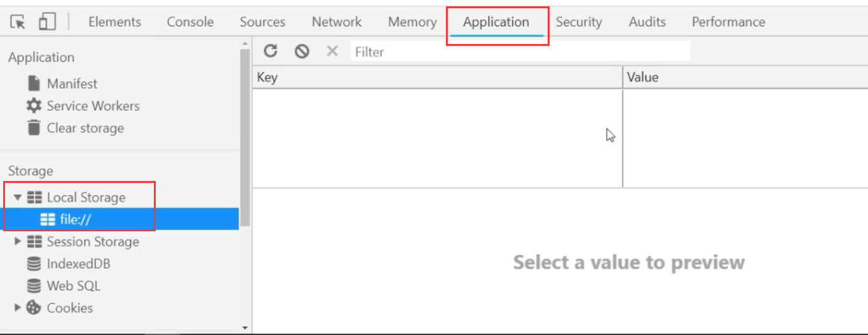Toggle the device toolbar icon
This screenshot has width=868, height=335.
(x=47, y=22)
